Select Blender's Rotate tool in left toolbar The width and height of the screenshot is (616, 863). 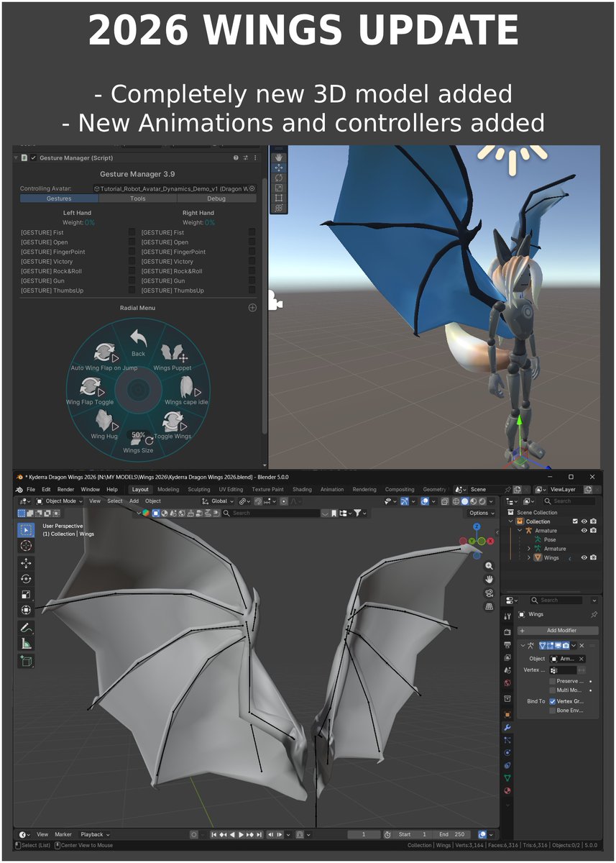tap(26, 579)
